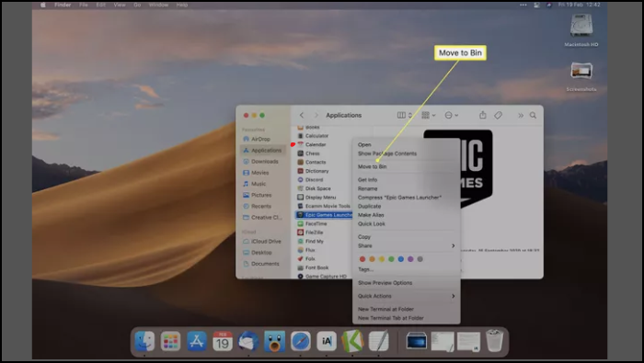Open the column view switcher in Finder toolbar
644x363 pixels.
click(404, 115)
